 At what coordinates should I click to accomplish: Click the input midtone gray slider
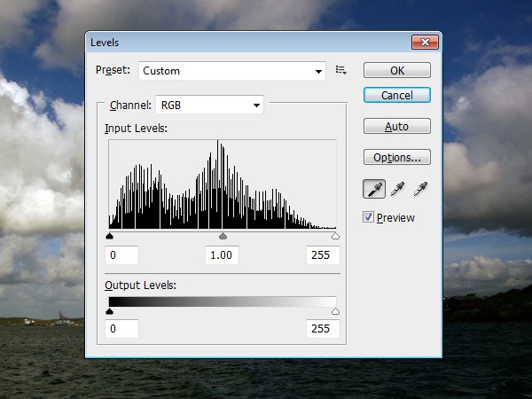click(223, 236)
